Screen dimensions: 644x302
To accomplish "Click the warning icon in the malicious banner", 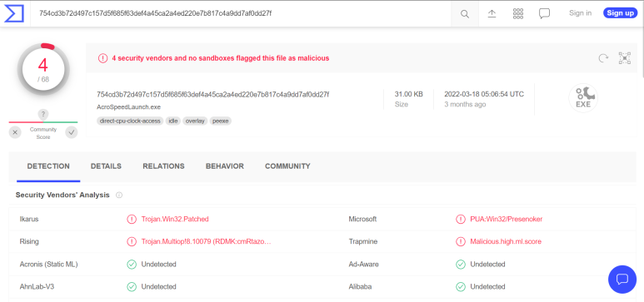I will tap(102, 58).
